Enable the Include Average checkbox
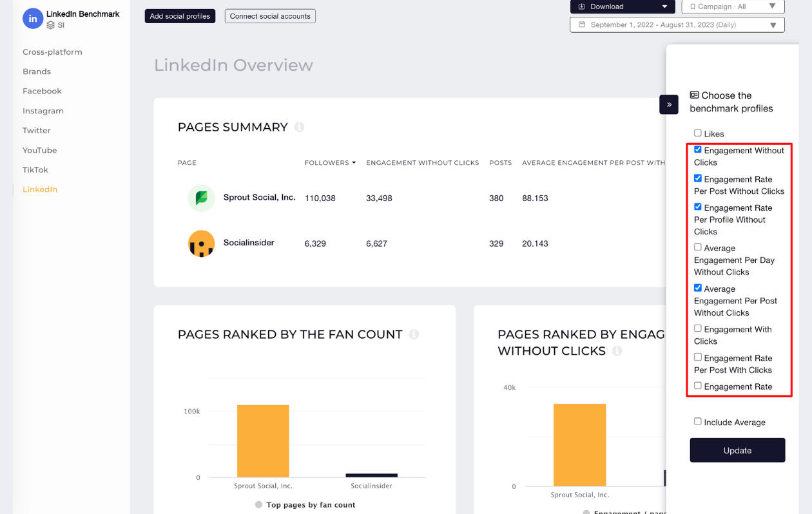This screenshot has height=514, width=812. [x=697, y=421]
